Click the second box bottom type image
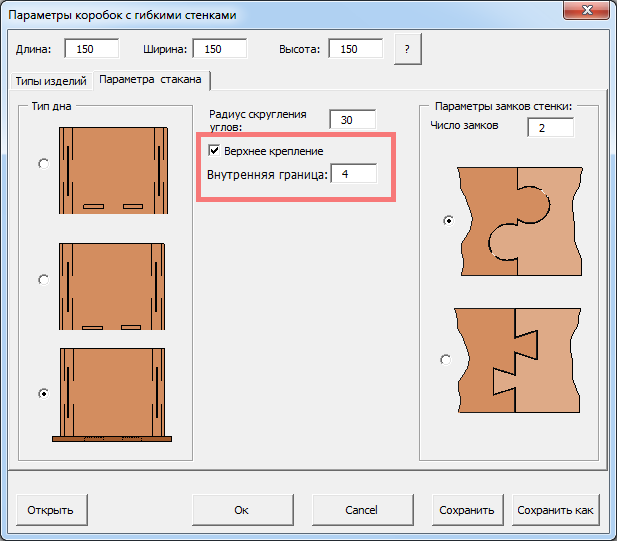617x541 pixels. coord(112,286)
